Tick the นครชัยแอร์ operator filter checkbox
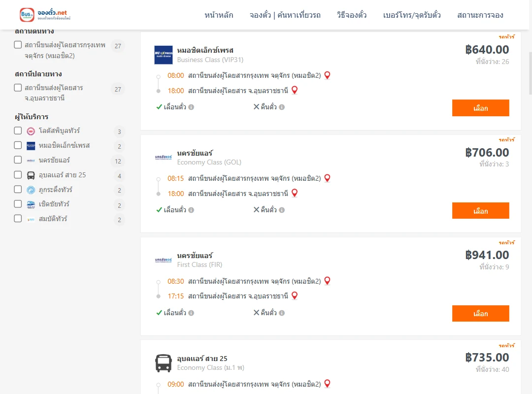This screenshot has height=394, width=532. pos(18,160)
